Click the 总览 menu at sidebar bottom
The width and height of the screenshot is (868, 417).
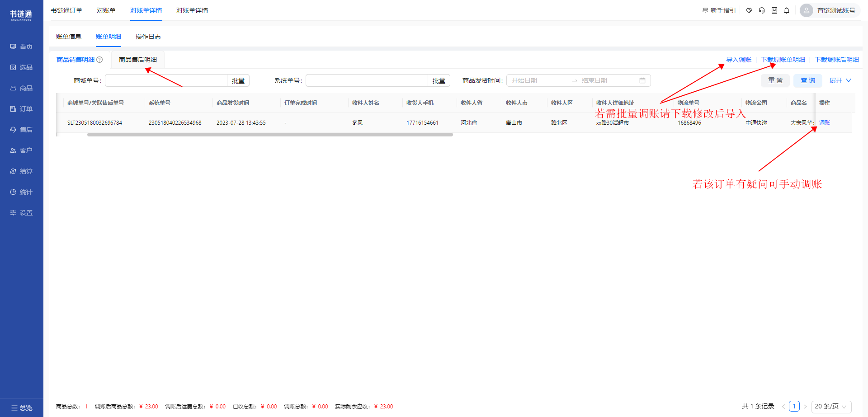22,408
